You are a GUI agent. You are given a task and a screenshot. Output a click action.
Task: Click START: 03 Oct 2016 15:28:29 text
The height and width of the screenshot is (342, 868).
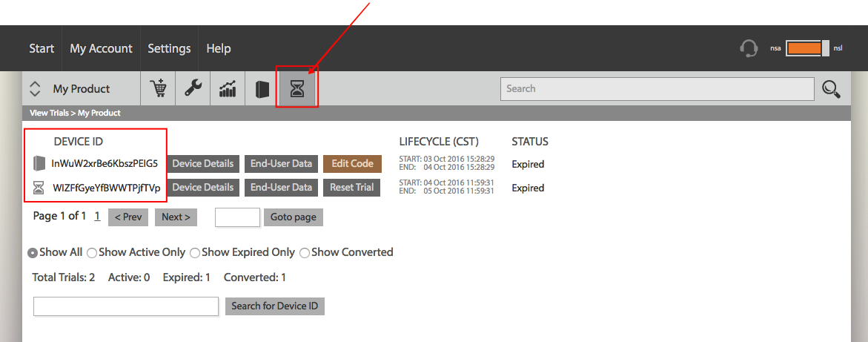[x=447, y=159]
